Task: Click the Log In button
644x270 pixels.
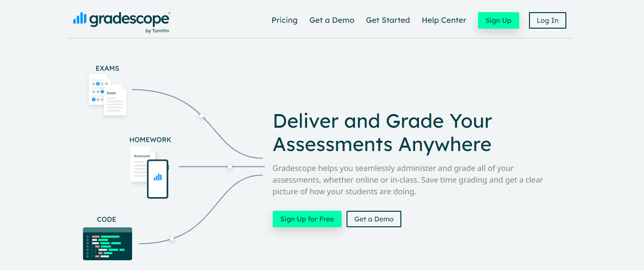Action: point(547,20)
